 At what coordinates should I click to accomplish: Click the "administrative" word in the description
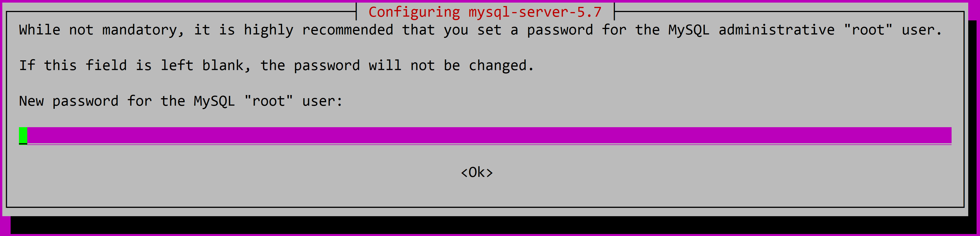(x=776, y=30)
